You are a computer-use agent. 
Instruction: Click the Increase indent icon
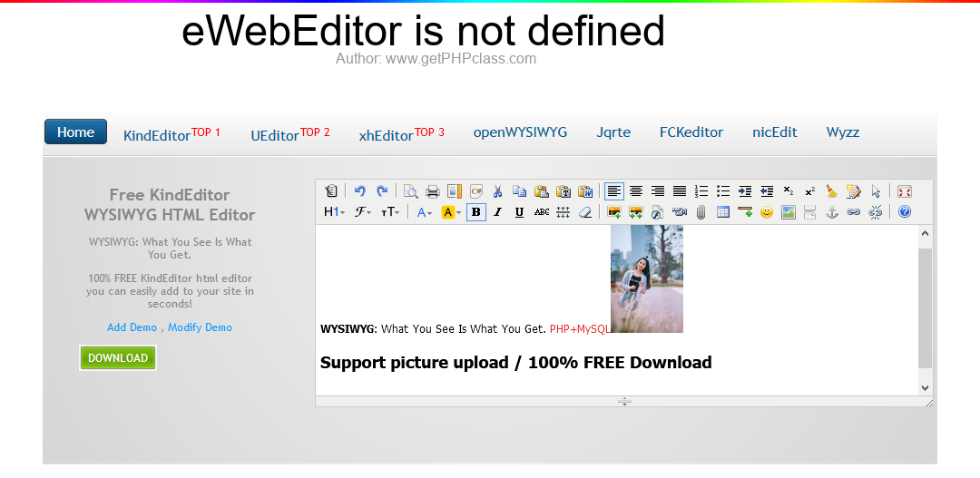[745, 191]
